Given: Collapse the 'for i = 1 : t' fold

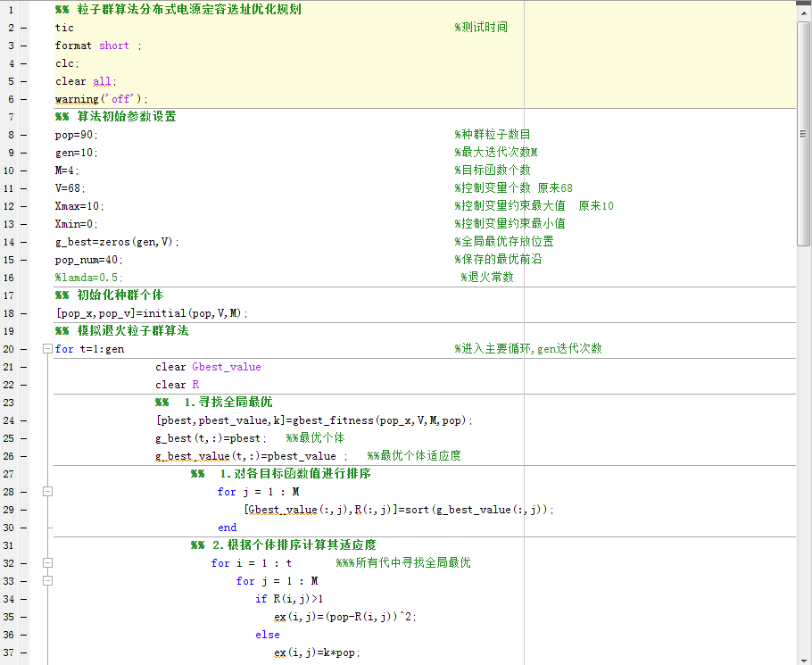Looking at the screenshot, I should [47, 563].
